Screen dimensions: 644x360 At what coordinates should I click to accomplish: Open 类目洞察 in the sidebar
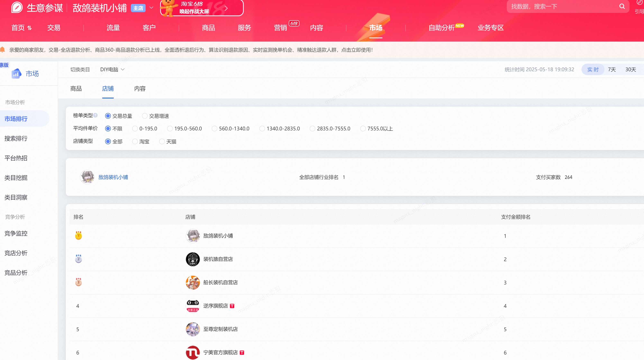(16, 197)
